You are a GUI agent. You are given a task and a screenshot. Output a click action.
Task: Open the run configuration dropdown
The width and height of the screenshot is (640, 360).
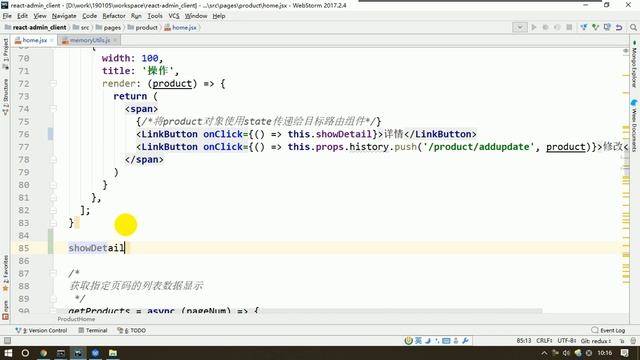tap(520, 27)
